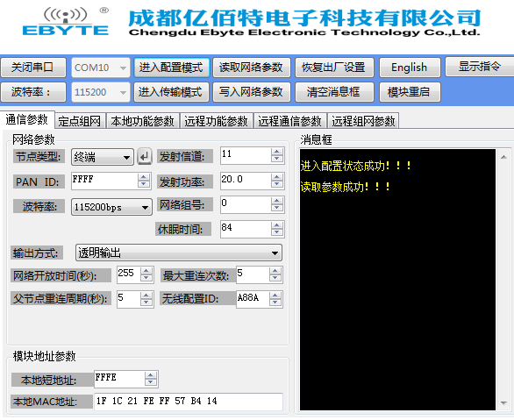Decrease 本地短地址 with the down arrow
Image resolution: width=514 pixels, height=420 pixels.
coord(151,382)
